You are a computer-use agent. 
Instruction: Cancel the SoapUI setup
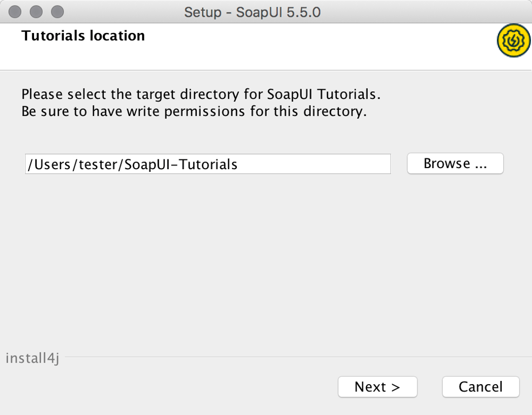pyautogui.click(x=480, y=387)
